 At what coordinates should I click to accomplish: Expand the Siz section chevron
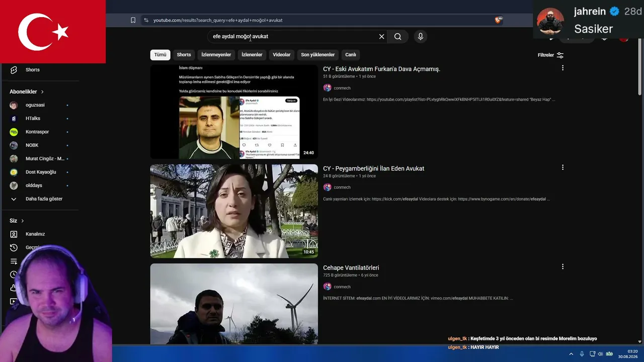point(23,221)
